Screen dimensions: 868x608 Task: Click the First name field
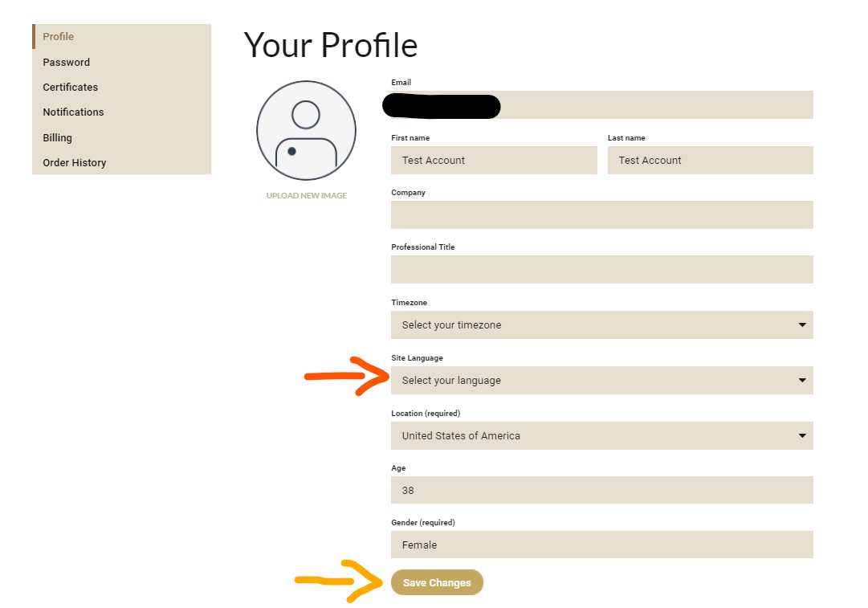point(494,160)
